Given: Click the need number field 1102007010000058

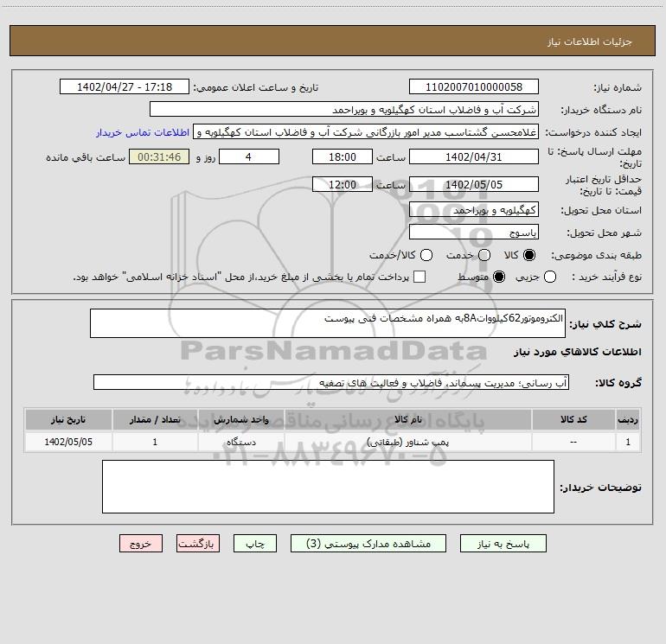Looking at the screenshot, I should coord(474,86).
